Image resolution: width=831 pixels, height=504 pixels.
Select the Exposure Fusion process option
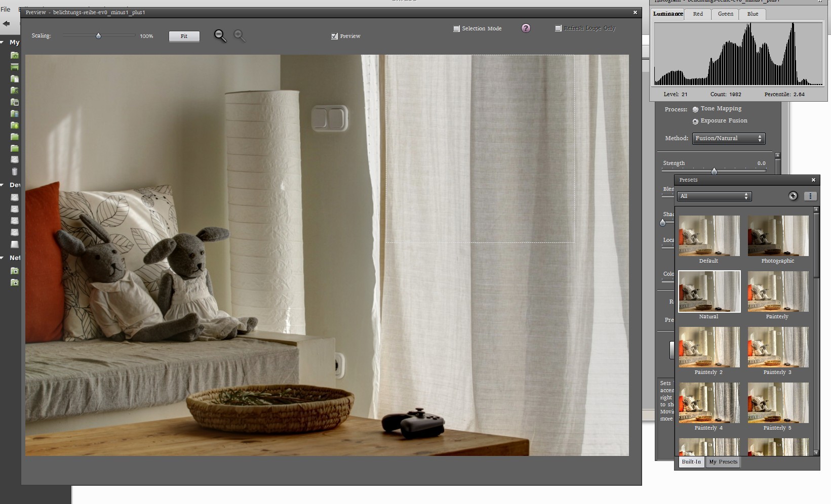pyautogui.click(x=695, y=121)
